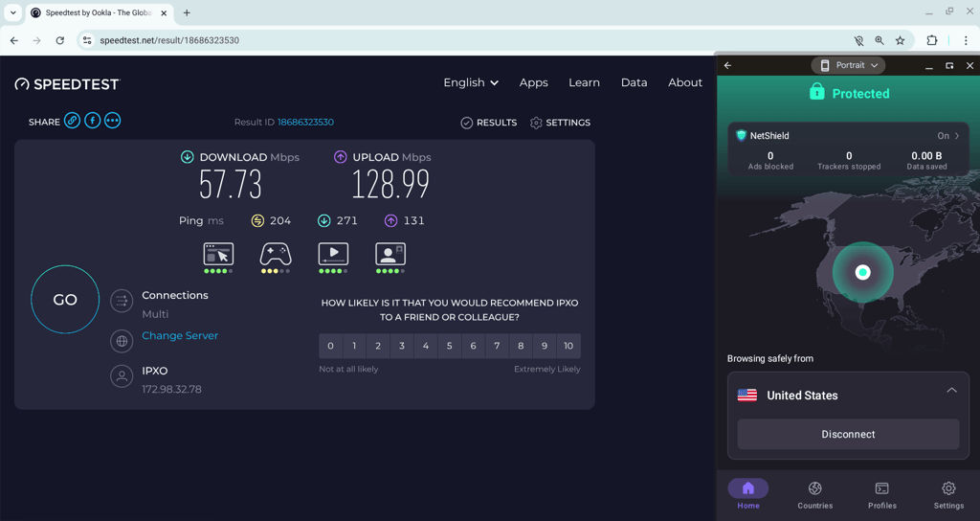Image resolution: width=980 pixels, height=521 pixels.
Task: Switch to the VPN Home tab
Action: coord(748,495)
